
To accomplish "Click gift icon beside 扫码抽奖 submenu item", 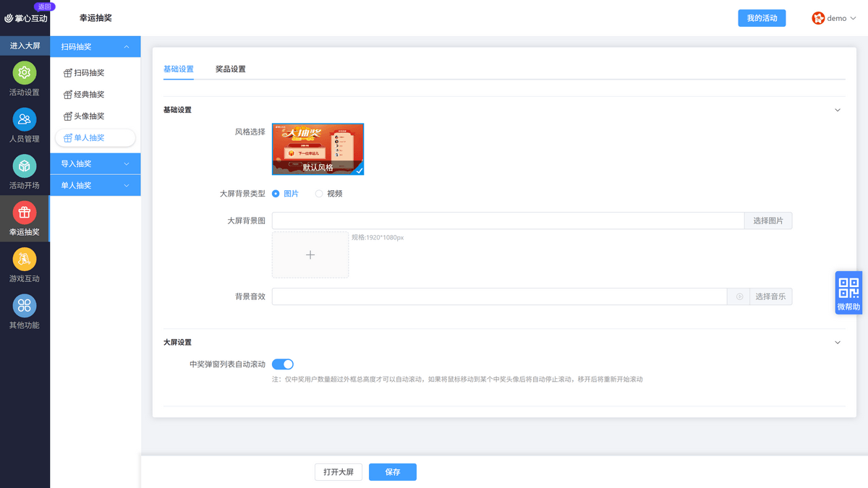I will [x=68, y=73].
